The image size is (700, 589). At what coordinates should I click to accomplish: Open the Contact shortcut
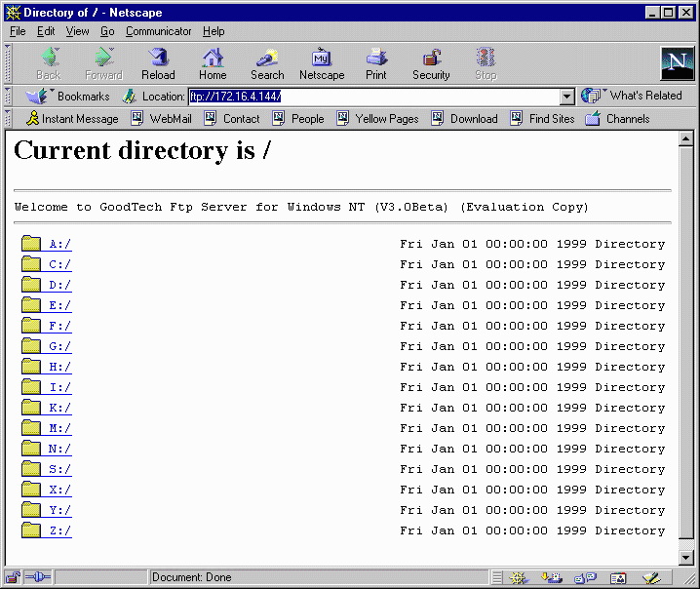pos(232,119)
